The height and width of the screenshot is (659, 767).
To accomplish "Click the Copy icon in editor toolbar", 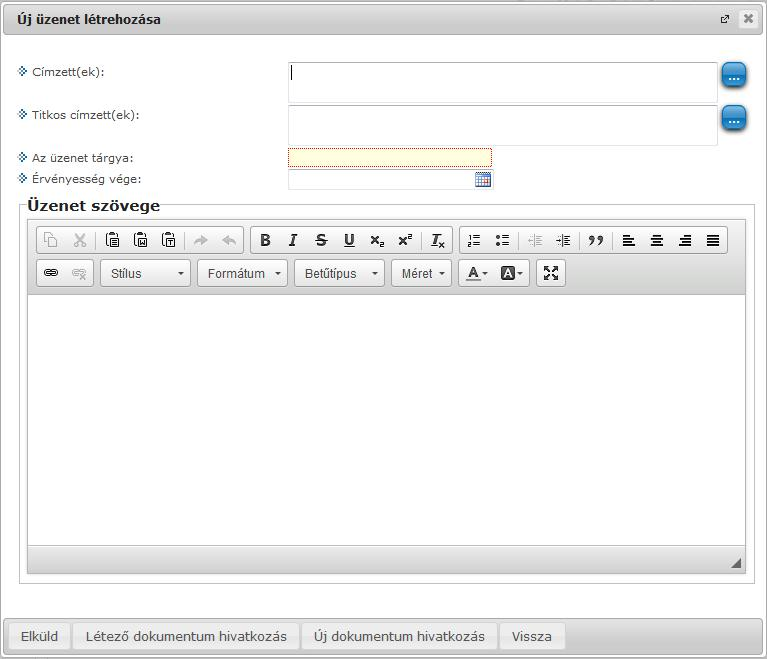I will (x=51, y=240).
